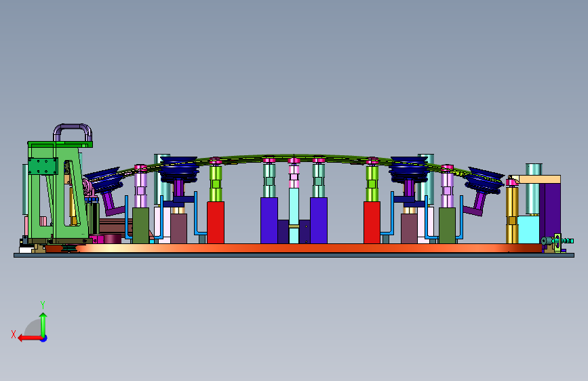Select the large green frame structure

pos(58,192)
